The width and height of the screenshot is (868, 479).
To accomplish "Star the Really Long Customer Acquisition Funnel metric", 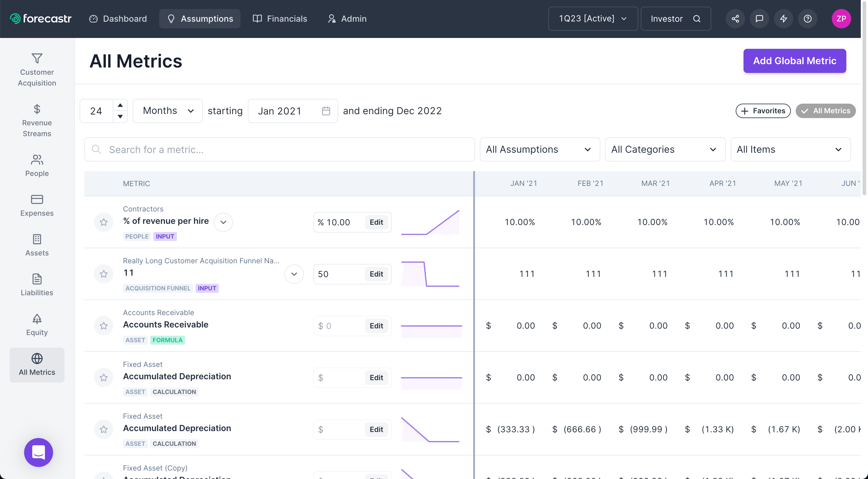I will coord(104,274).
